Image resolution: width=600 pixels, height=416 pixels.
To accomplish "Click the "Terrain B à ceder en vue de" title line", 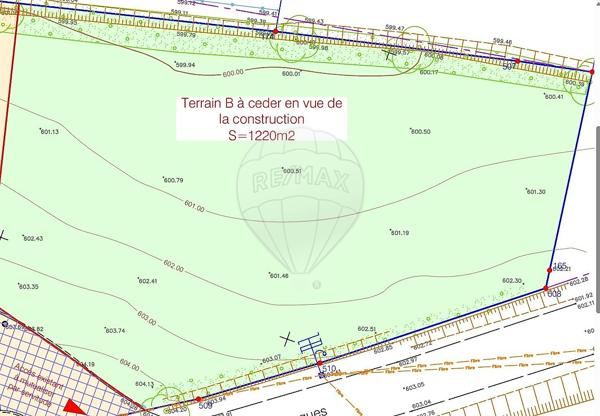I will [262, 103].
